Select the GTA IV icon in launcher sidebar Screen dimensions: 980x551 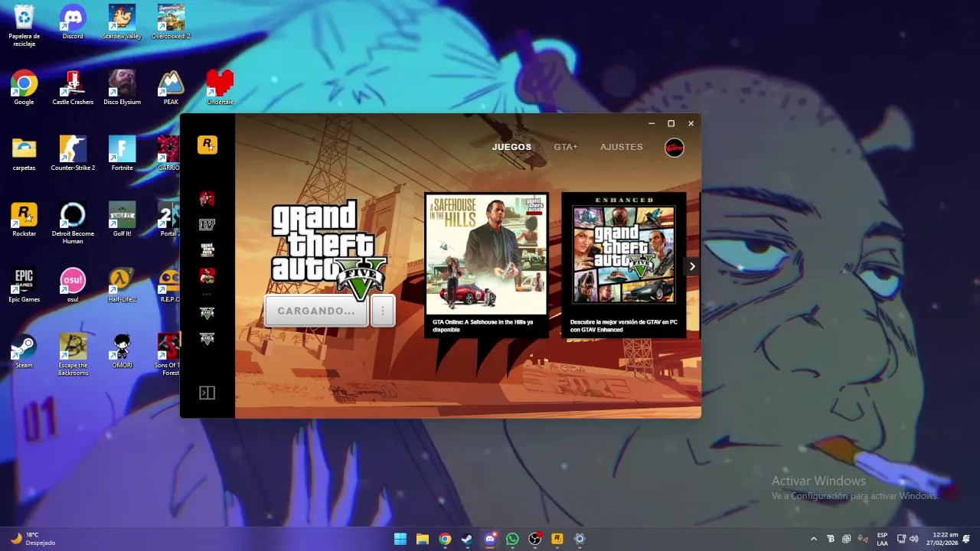tap(207, 224)
